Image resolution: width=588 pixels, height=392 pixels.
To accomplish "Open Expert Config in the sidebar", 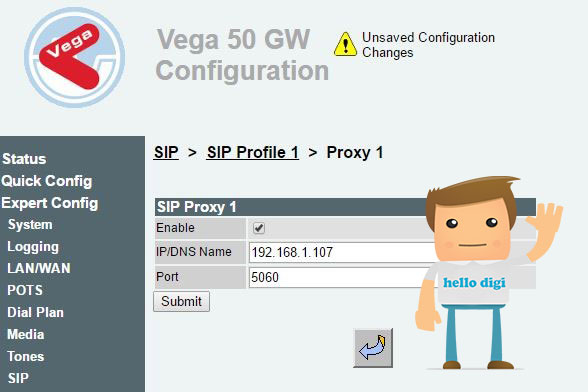I will tap(50, 203).
